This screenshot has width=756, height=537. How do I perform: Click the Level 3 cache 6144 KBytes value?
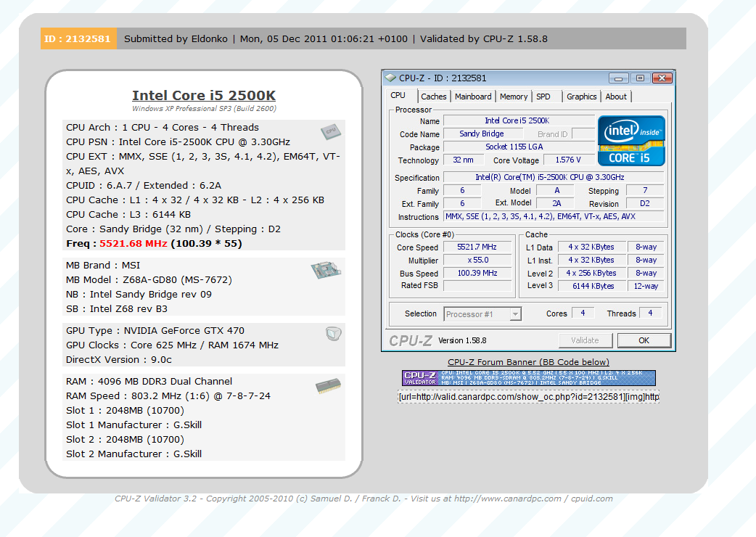[593, 286]
